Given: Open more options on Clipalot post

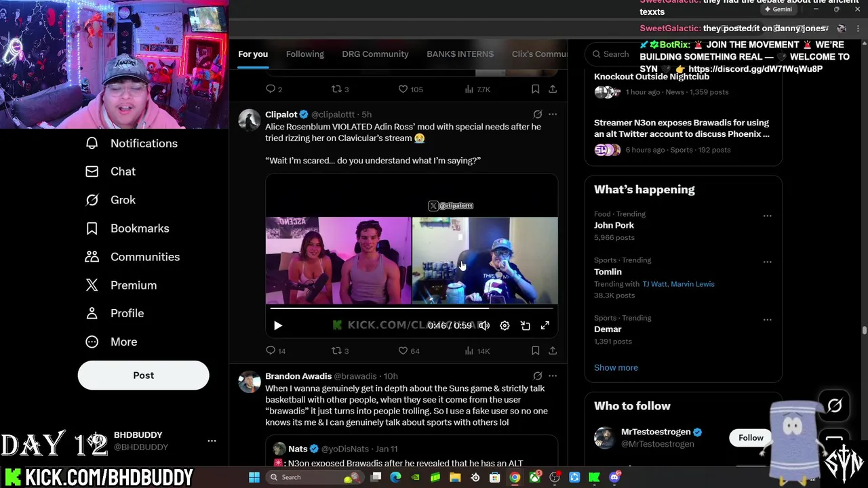Looking at the screenshot, I should [x=553, y=115].
